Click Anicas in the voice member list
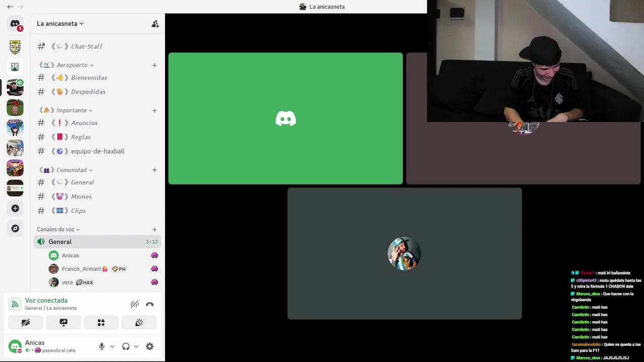The image size is (644, 362). pyautogui.click(x=103, y=255)
